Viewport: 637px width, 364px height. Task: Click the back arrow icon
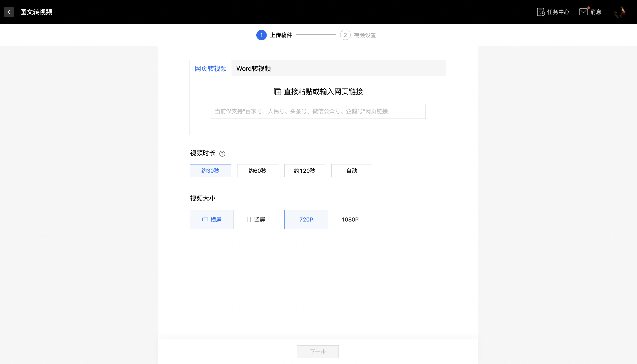pos(9,12)
